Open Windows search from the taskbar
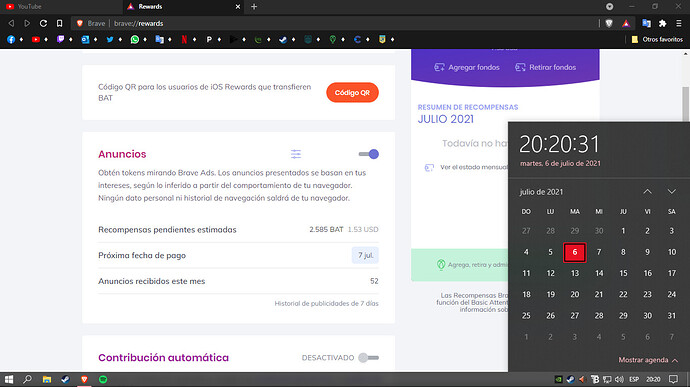The image size is (690, 387). click(27, 380)
